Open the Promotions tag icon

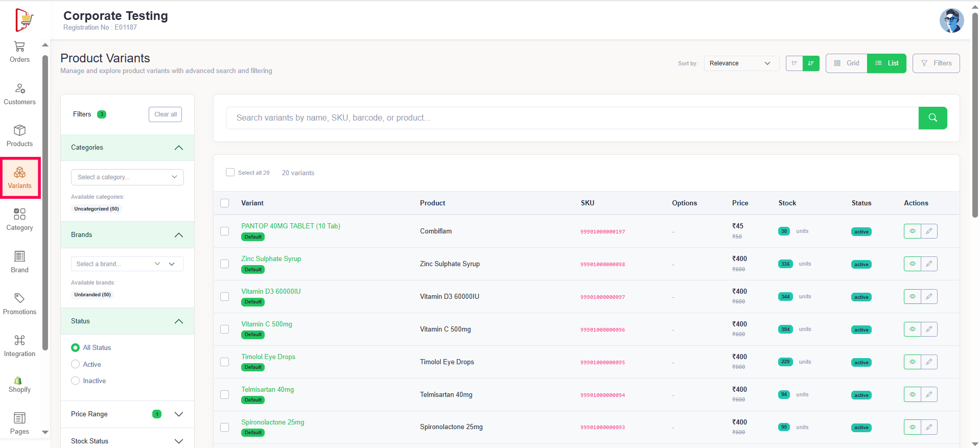click(19, 298)
